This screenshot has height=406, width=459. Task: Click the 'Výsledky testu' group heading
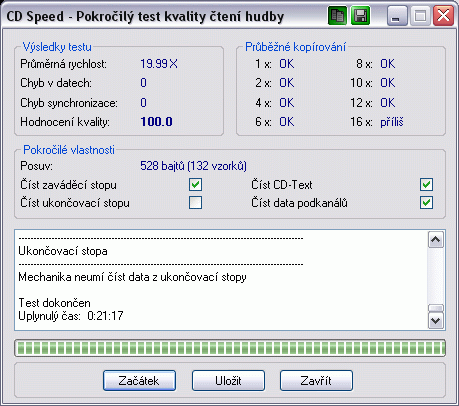pos(57,47)
